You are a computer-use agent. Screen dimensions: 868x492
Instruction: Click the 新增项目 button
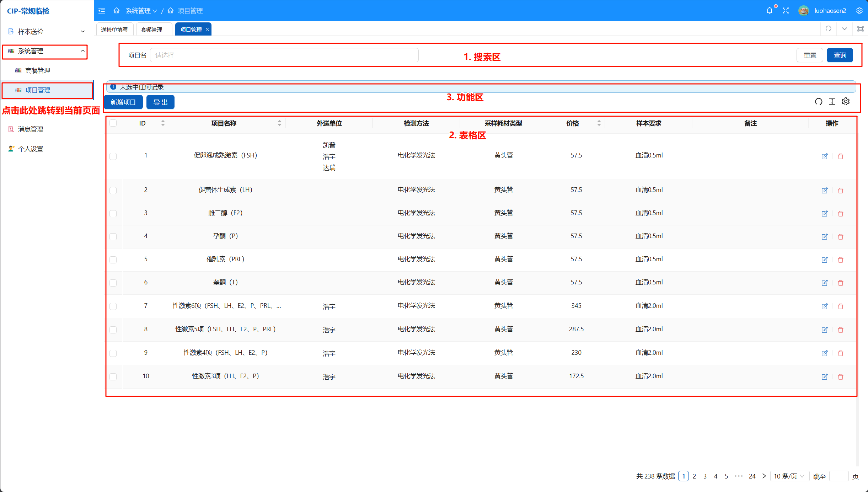123,102
